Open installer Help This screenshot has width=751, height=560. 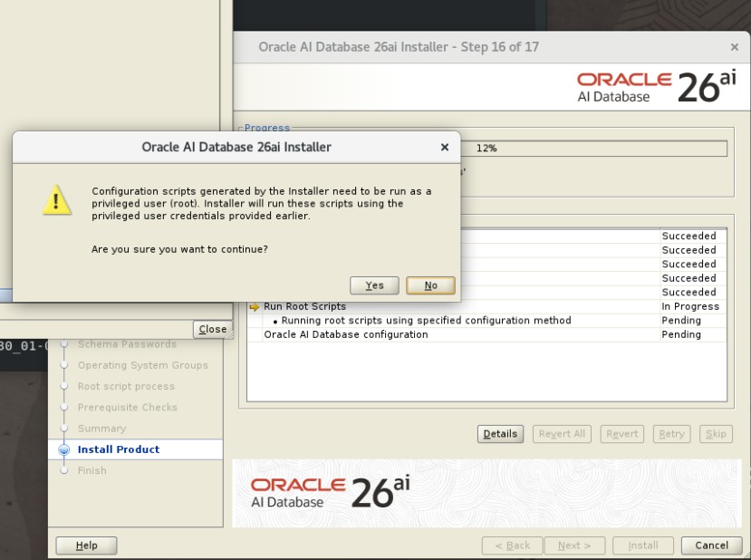point(86,546)
